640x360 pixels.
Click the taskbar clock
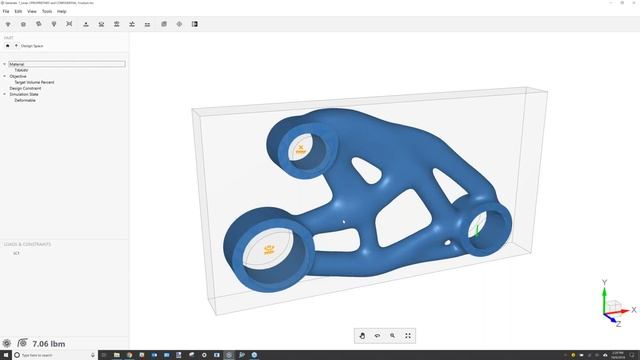617,355
